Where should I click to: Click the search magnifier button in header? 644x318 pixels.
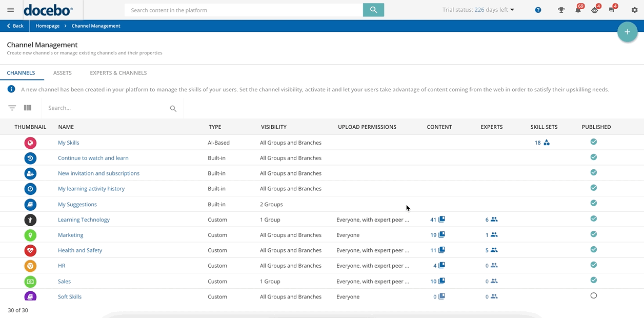coord(373,10)
